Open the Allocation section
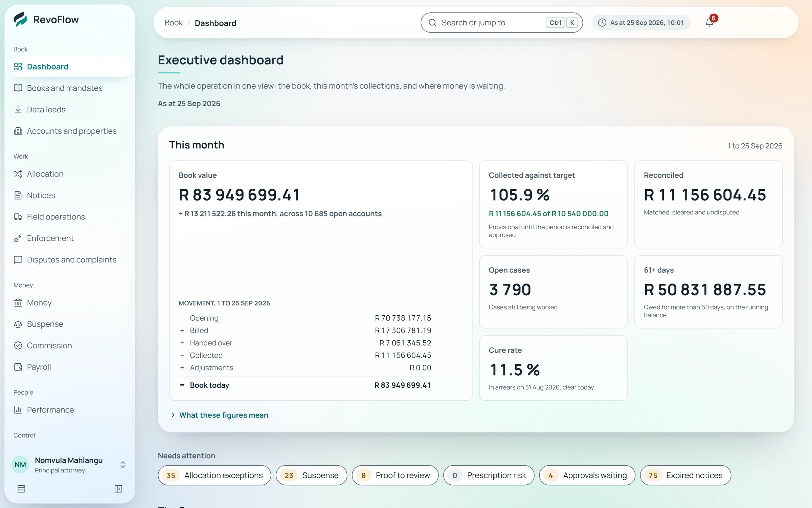812x508 pixels. [x=71, y=174]
